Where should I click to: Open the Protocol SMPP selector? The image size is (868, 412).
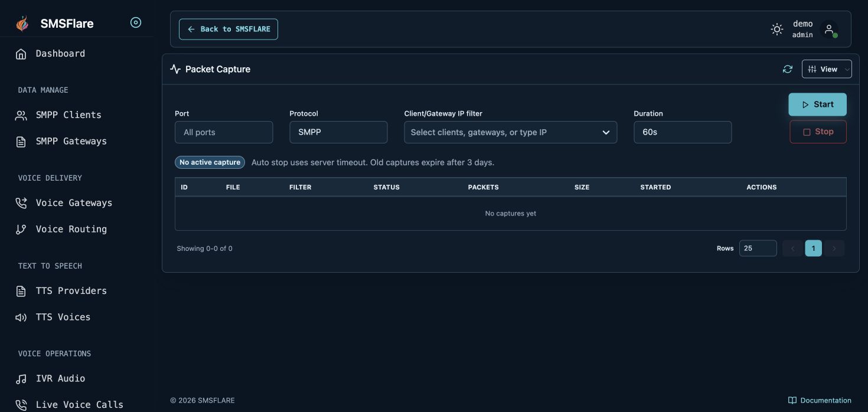tap(338, 132)
